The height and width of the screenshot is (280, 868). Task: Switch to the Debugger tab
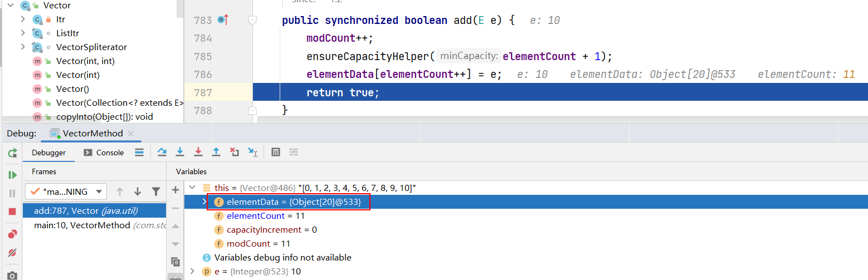(x=48, y=153)
